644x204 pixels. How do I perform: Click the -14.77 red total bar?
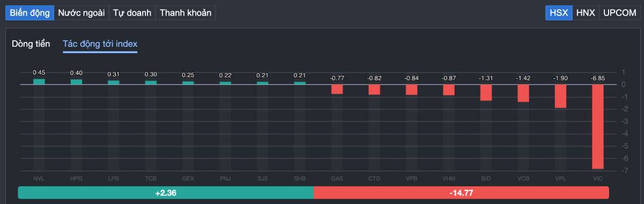click(461, 193)
